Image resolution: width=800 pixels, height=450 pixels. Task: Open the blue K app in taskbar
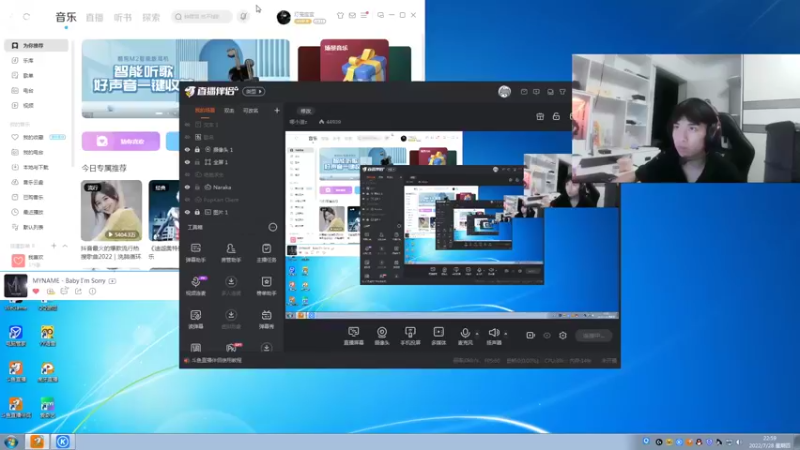63,442
